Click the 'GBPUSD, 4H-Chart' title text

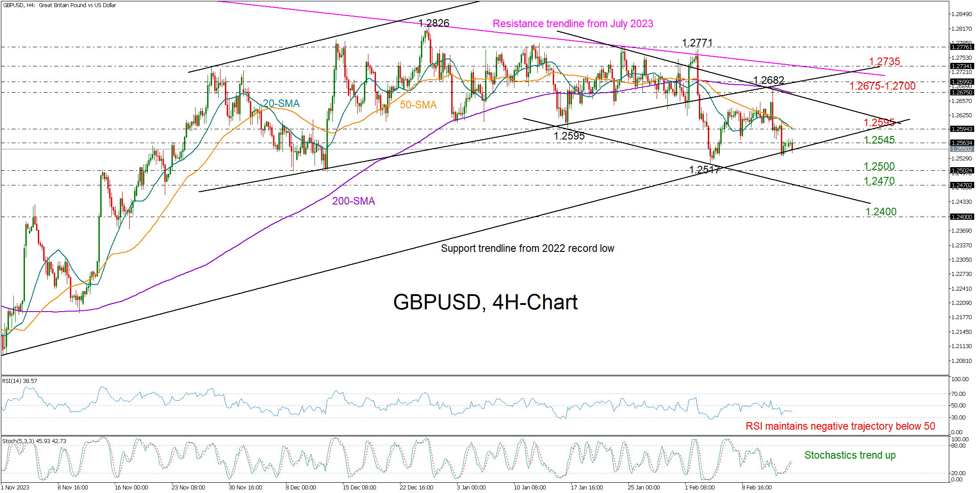(485, 302)
